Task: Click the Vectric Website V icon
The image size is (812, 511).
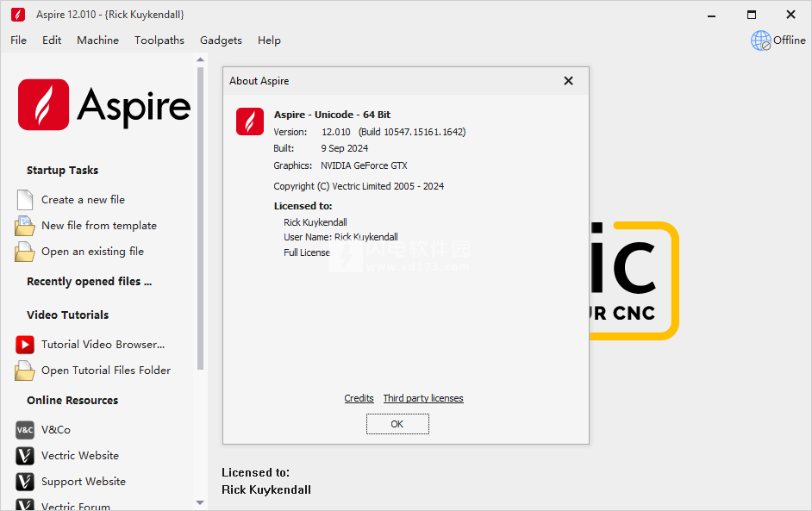Action: tap(25, 456)
